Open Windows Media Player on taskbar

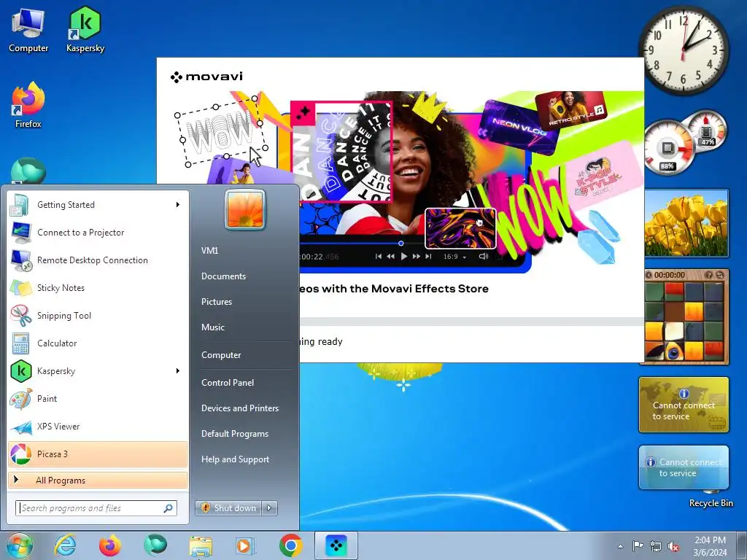(245, 545)
